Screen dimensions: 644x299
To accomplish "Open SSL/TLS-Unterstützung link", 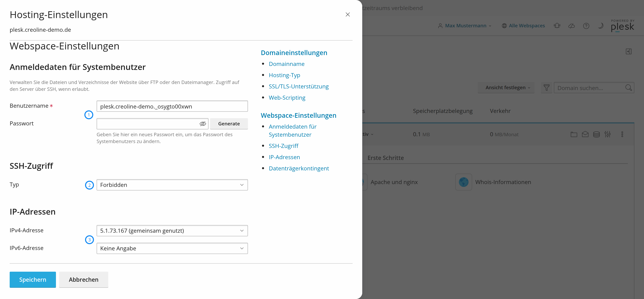I will 298,86.
